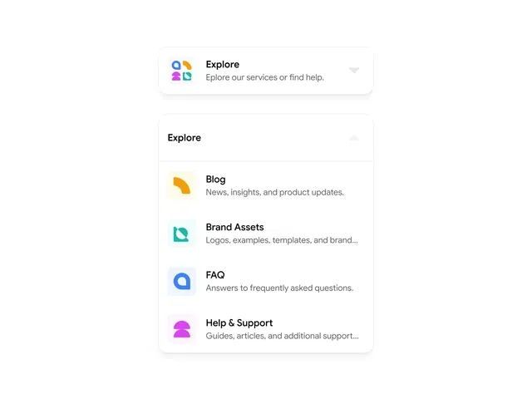Screen dimensions: 532x399
Task: Collapse the Explore panel with up arrow
Action: pos(354,138)
